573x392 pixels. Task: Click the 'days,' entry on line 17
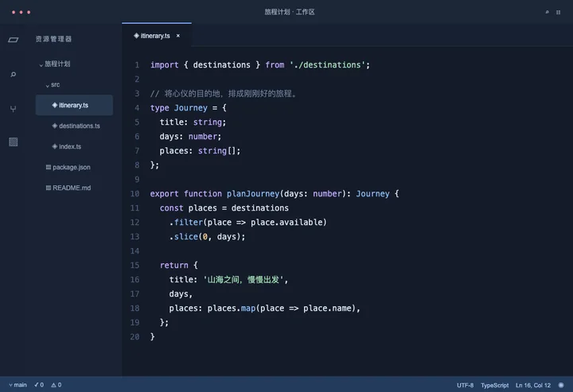pos(181,294)
